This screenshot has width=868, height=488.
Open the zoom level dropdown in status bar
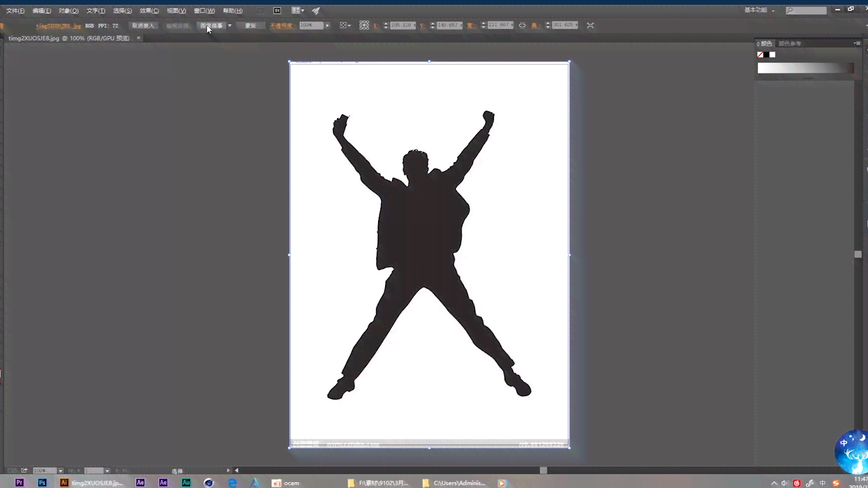click(x=60, y=471)
